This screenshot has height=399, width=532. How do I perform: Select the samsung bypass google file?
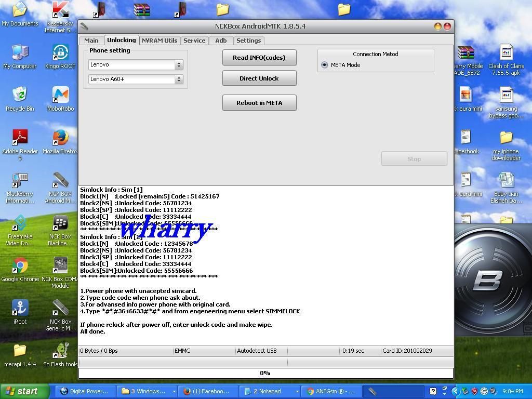point(506,103)
